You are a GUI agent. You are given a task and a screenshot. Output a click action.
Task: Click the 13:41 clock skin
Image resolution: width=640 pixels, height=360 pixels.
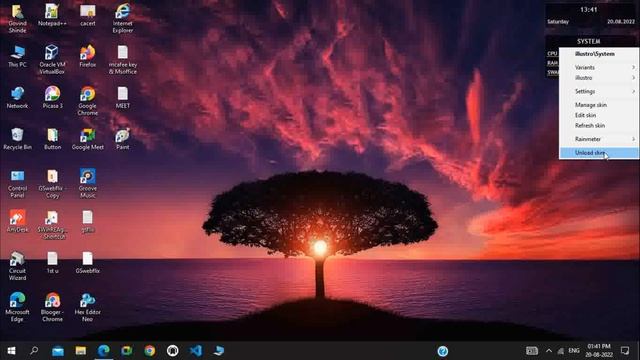[589, 9]
